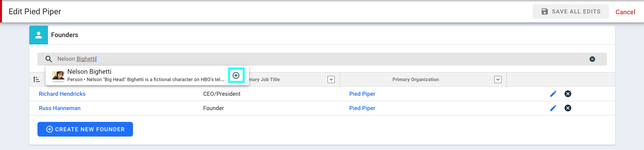This screenshot has height=150, width=644.
Task: Open Primary Organization column dropdown
Action: click(498, 79)
